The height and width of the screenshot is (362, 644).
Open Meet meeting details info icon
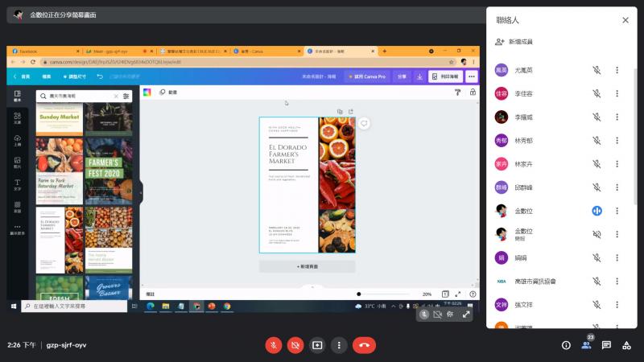pos(566,345)
